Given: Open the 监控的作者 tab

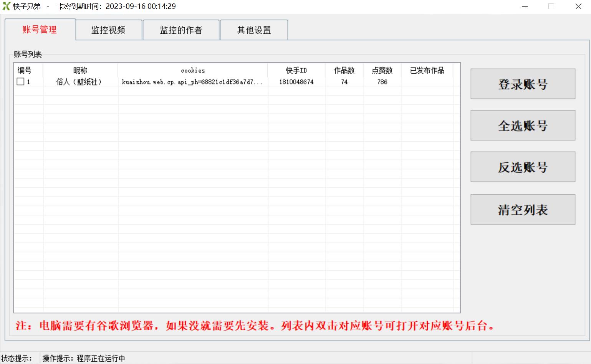Looking at the screenshot, I should (x=181, y=30).
